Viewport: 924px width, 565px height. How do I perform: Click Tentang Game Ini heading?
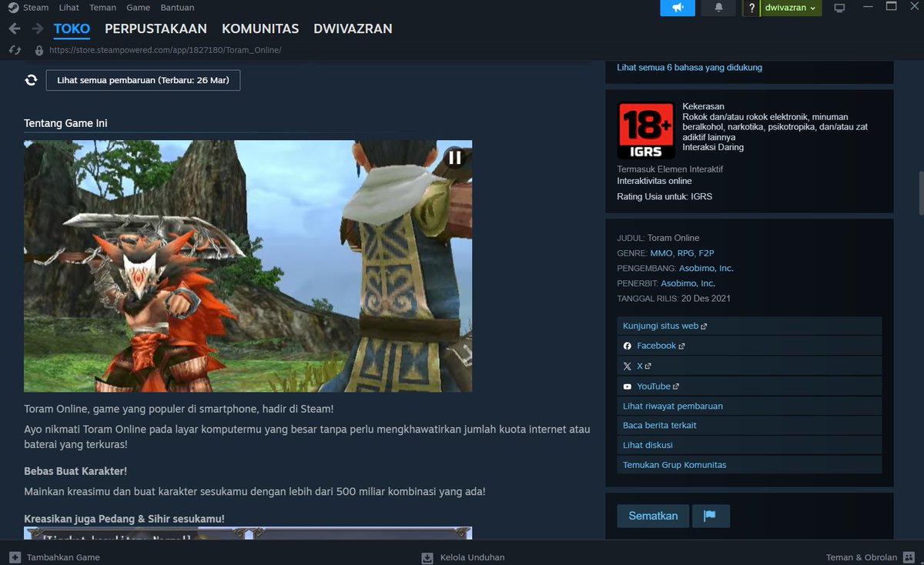[x=65, y=123]
